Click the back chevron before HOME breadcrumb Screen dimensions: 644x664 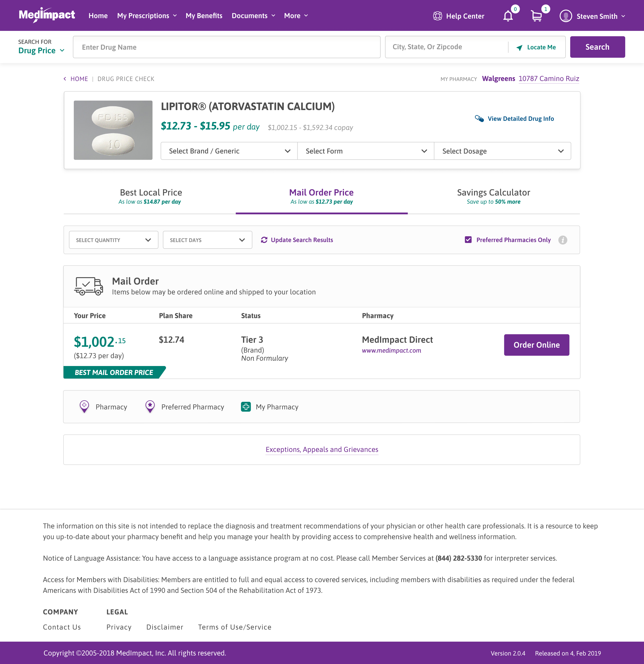click(x=65, y=79)
